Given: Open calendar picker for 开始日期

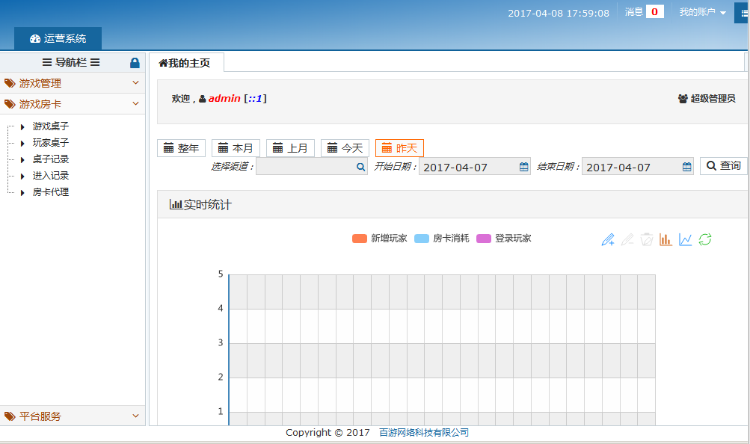Looking at the screenshot, I should point(524,167).
